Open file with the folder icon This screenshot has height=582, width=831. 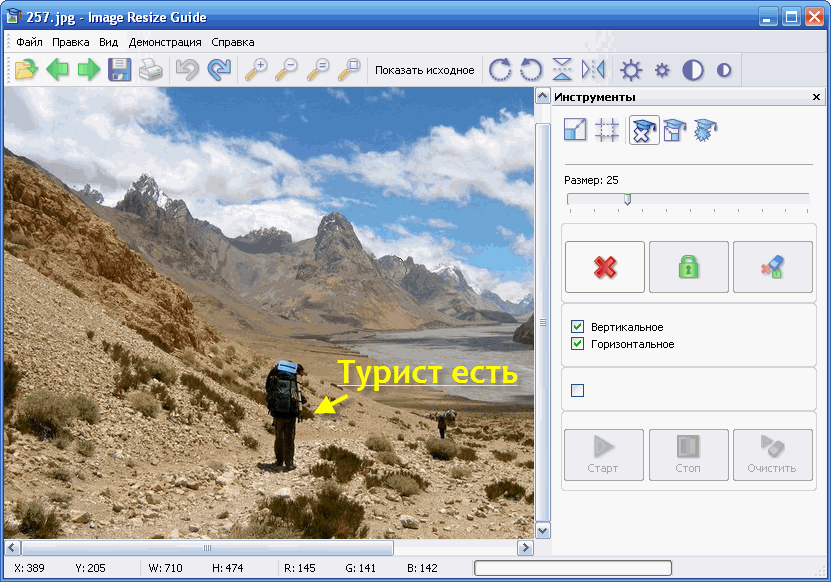click(x=26, y=70)
